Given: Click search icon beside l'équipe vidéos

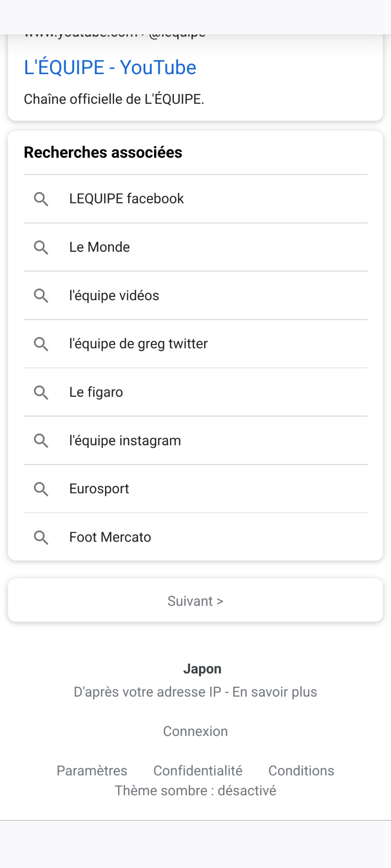Looking at the screenshot, I should click(x=41, y=296).
